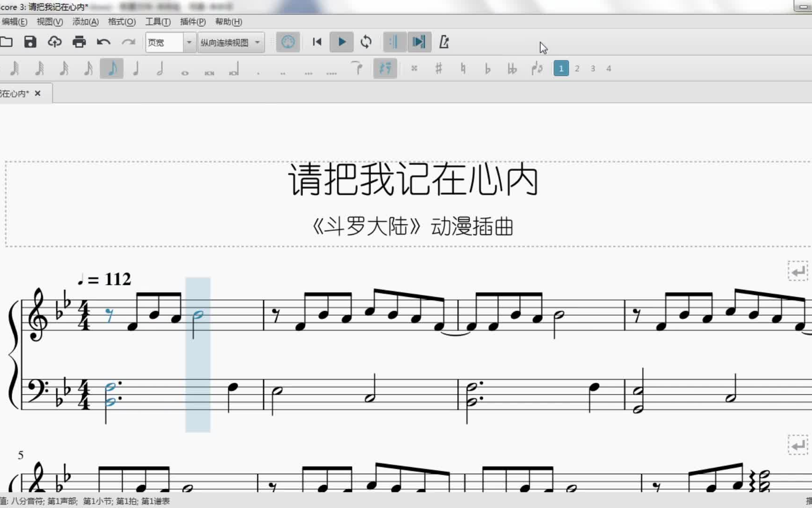Select the highlighted eighth note duration
This screenshot has height=508, width=812.
click(x=112, y=69)
